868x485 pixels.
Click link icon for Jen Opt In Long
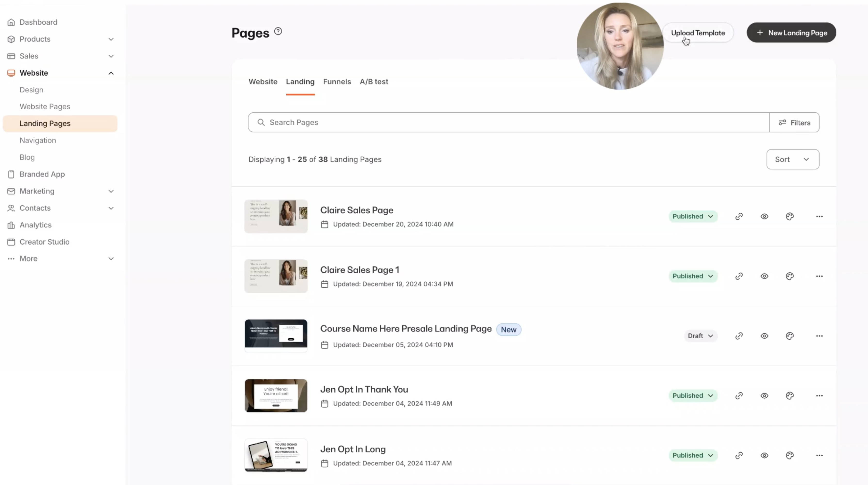tap(739, 455)
